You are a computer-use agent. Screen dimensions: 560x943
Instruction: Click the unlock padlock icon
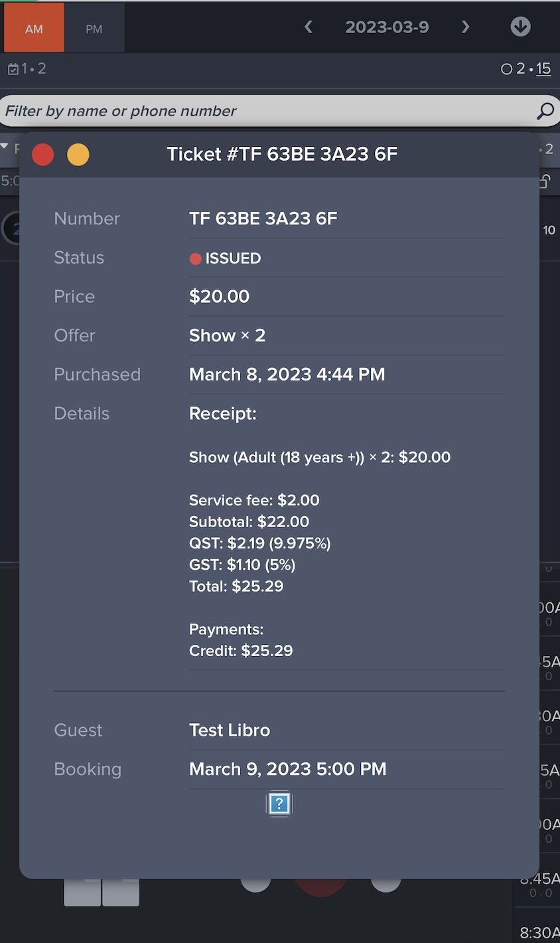tap(544, 181)
